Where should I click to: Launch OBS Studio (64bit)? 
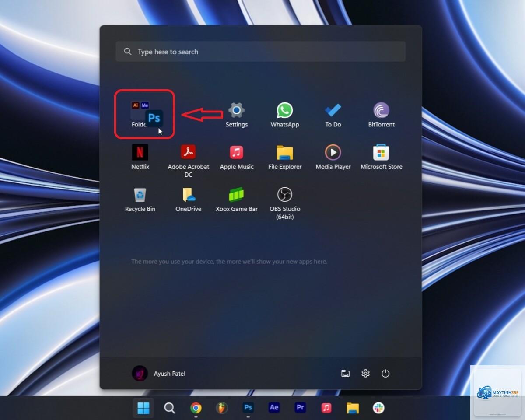point(285,203)
